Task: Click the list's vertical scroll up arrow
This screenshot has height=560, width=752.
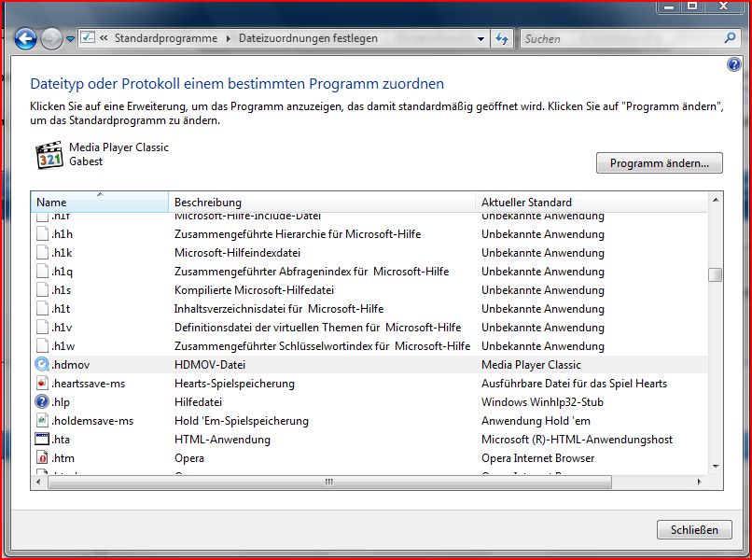Action: pos(715,200)
